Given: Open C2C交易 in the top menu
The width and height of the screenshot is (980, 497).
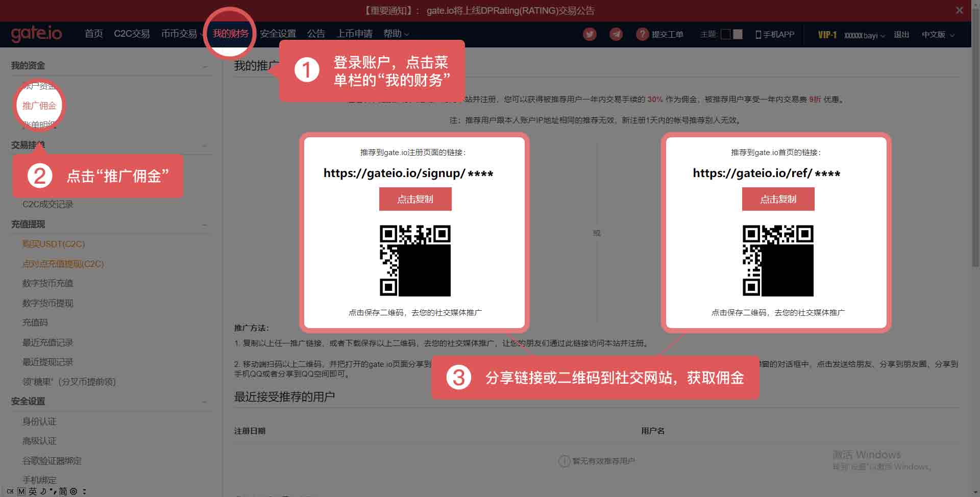Looking at the screenshot, I should coord(132,34).
